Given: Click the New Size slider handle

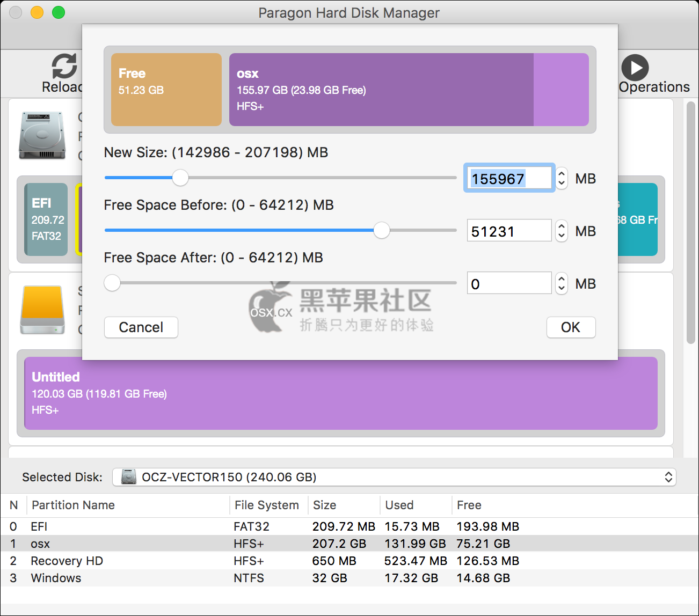Looking at the screenshot, I should coord(180,178).
